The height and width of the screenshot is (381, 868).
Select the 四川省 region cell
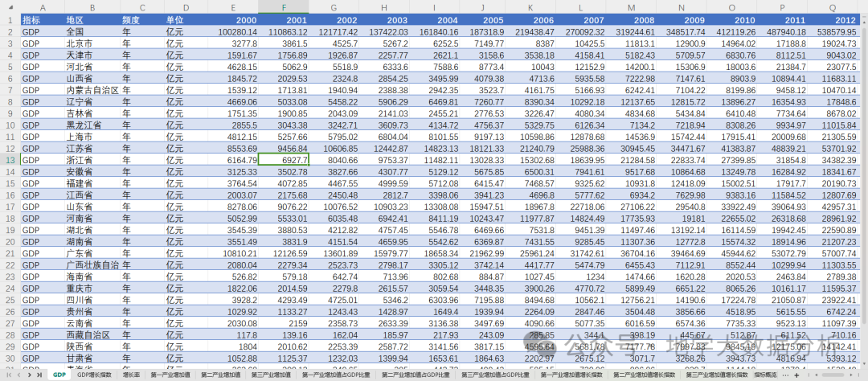coord(92,300)
